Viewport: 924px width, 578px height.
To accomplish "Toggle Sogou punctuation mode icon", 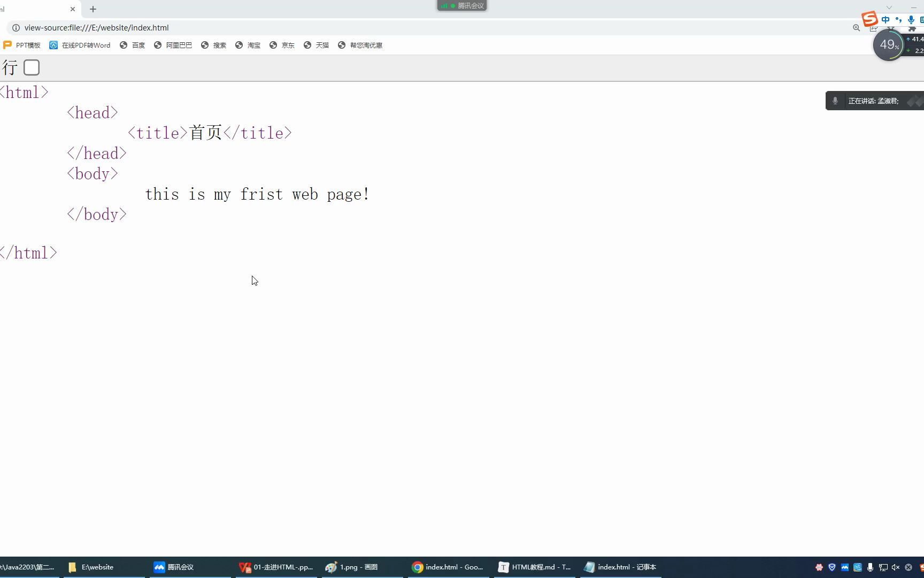I will [x=898, y=20].
